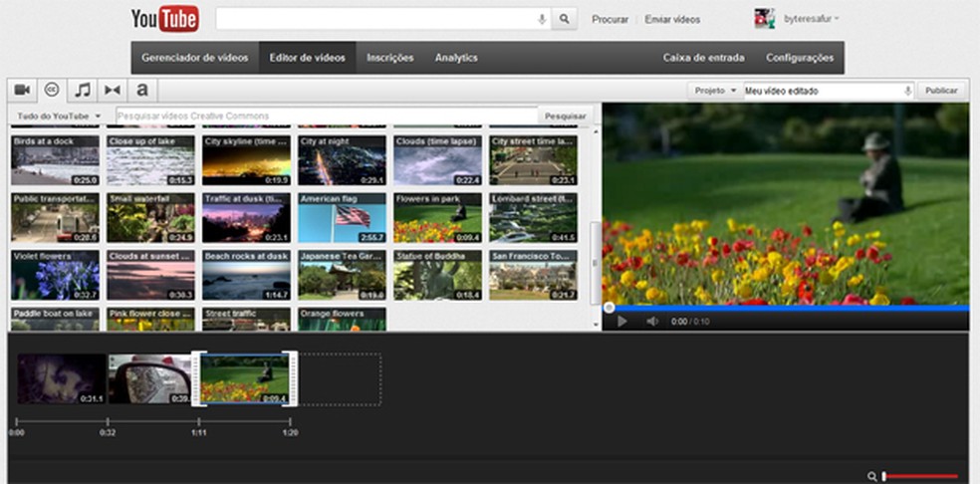Click the Creative Commons video search field

[x=327, y=117]
